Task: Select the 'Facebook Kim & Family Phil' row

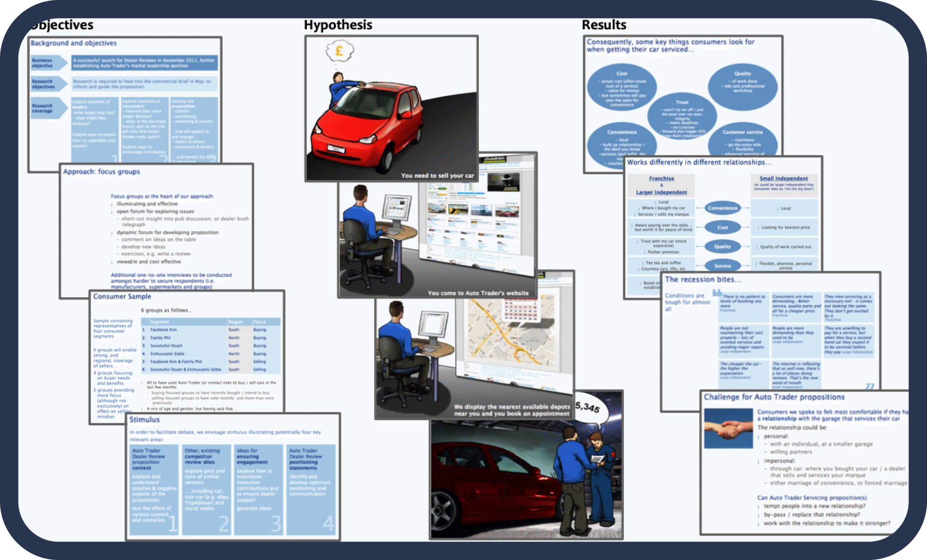Action: (x=210, y=361)
